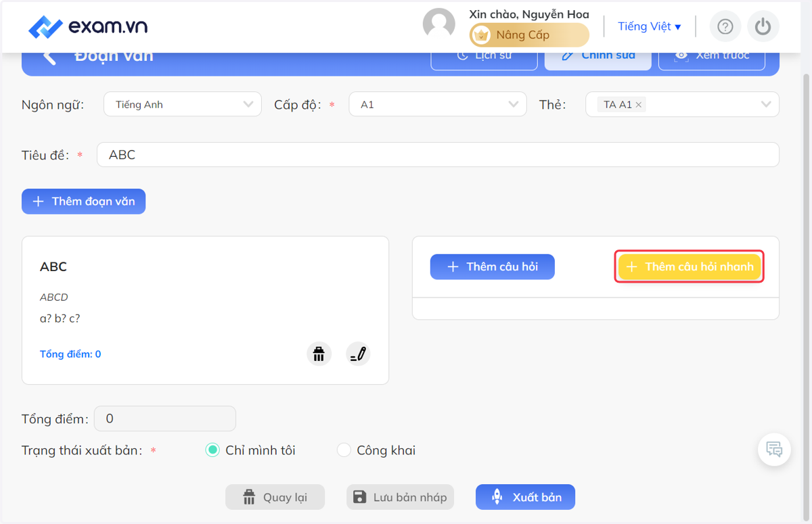Expand the Thẻ tags dropdown arrow

[766, 104]
